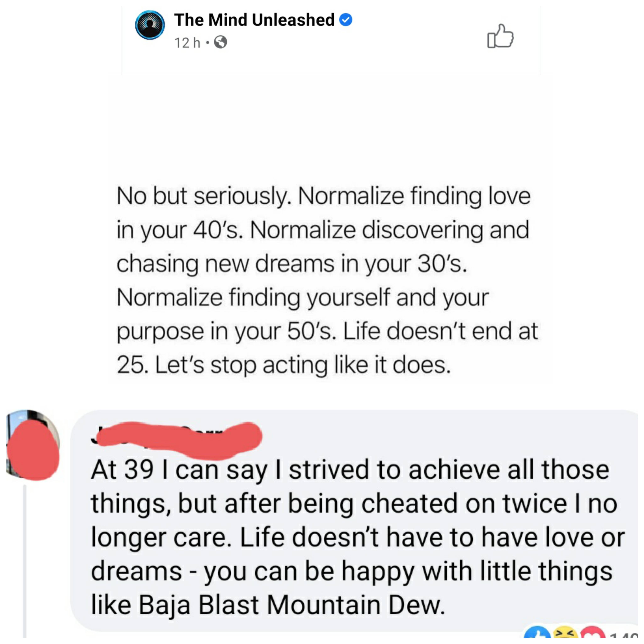Click "Let's stop acting like it does" line
Image resolution: width=644 pixels, height=644 pixels.
coord(303,365)
